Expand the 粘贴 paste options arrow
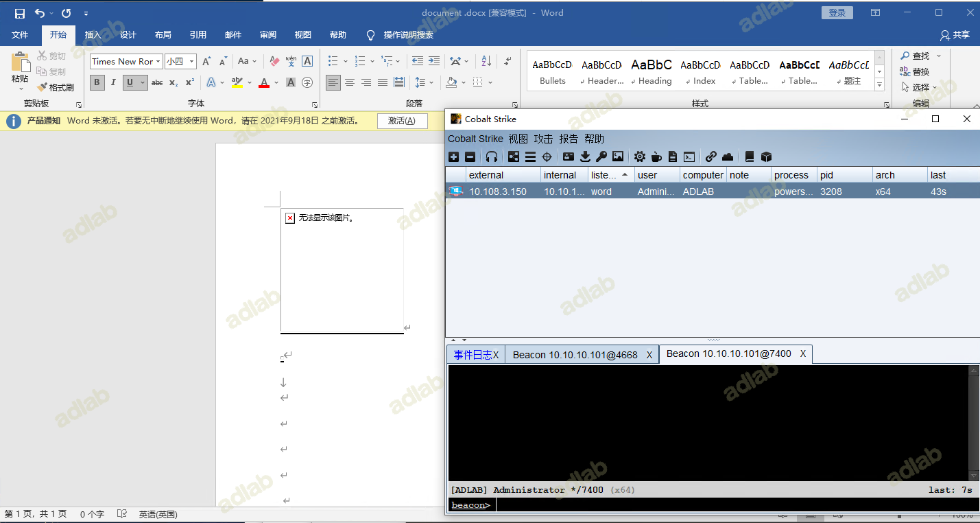This screenshot has height=523, width=980. (x=20, y=89)
